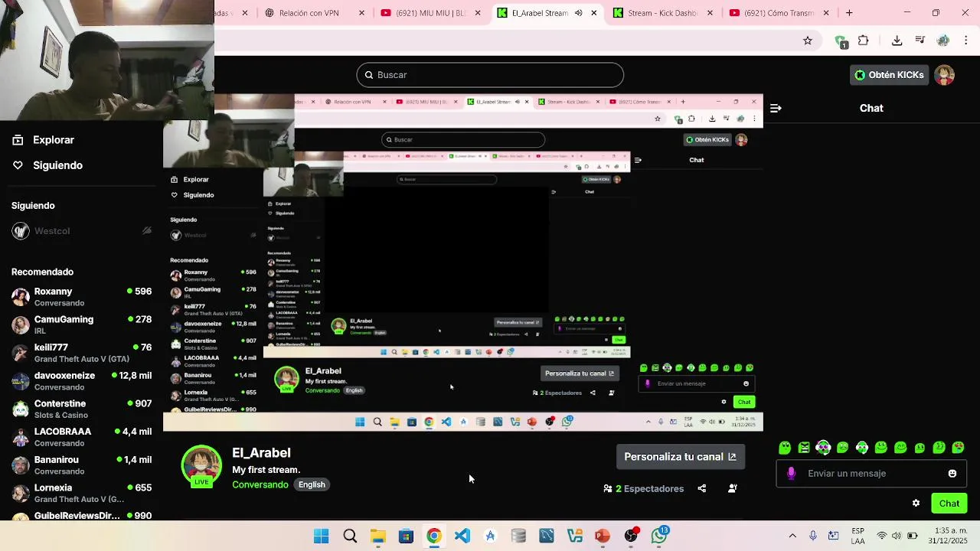The image size is (980, 551).
Task: Open emoji picker in message box
Action: 952,474
